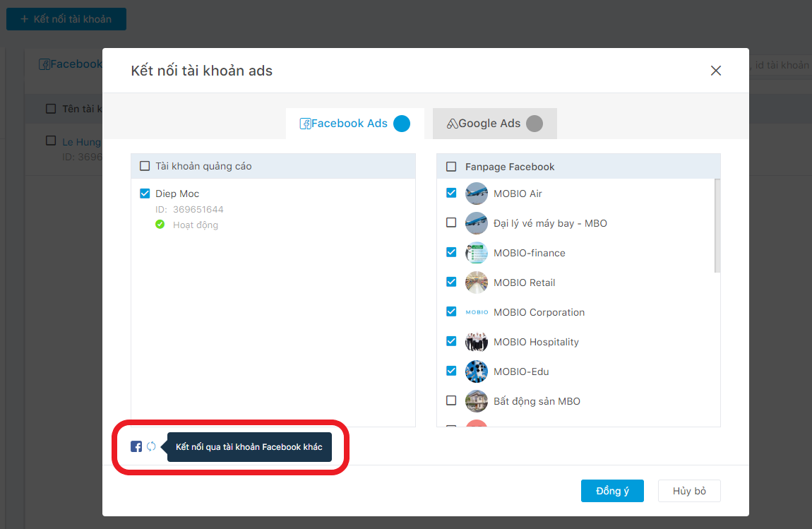Click the MOBIO Air page avatar
Viewport: 812px width, 529px height.
477,194
